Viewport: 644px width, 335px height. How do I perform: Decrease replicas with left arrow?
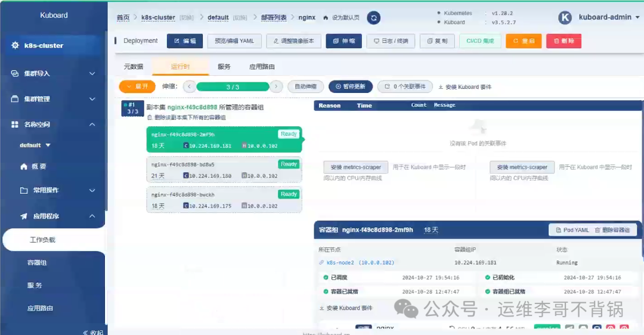(189, 86)
